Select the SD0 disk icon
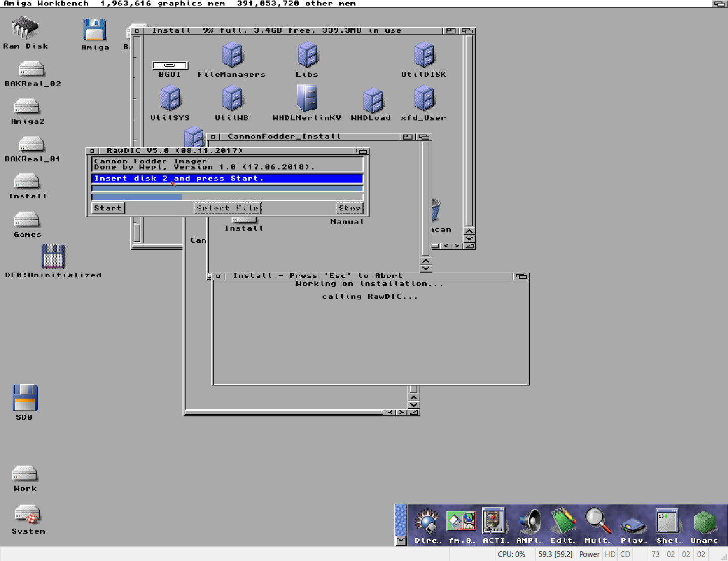The image size is (728, 561). [25, 398]
